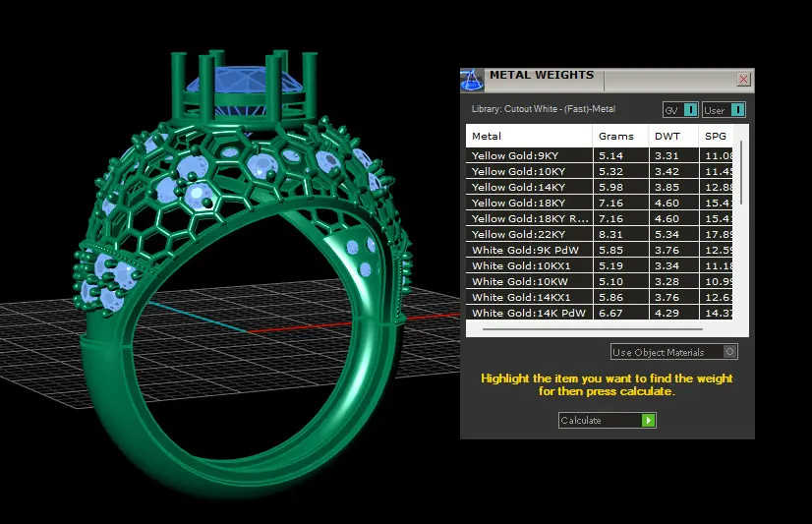The image size is (812, 524).
Task: Click the 5.19 grams cell
Action: (620, 265)
